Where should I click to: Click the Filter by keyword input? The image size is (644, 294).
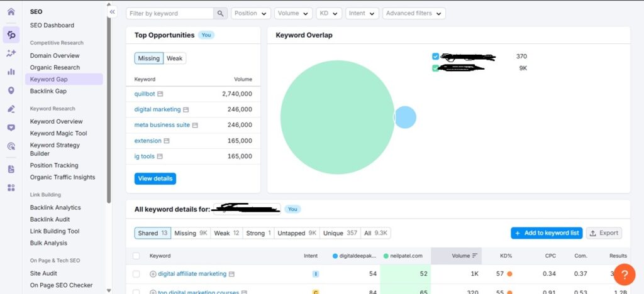click(170, 14)
